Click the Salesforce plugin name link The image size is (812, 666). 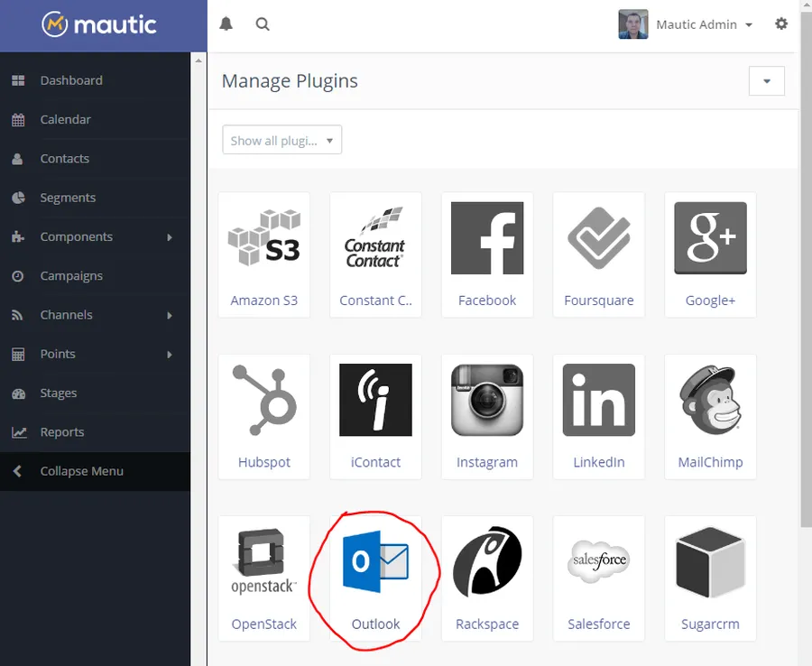point(599,624)
